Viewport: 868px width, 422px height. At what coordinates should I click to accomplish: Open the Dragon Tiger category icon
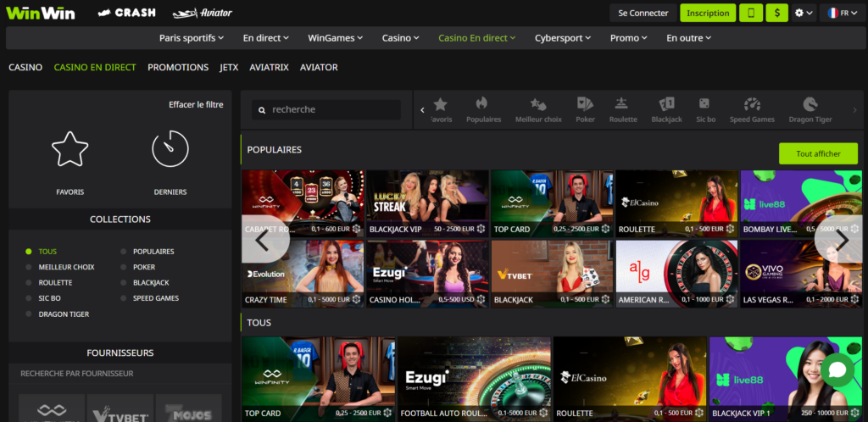pyautogui.click(x=810, y=104)
